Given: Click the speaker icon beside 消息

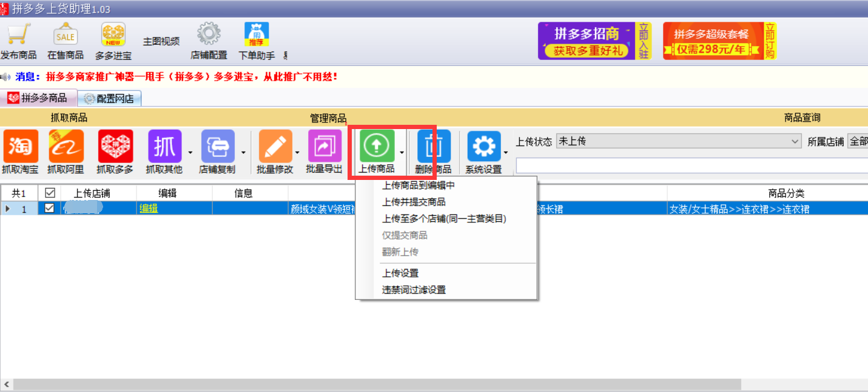Looking at the screenshot, I should click(x=6, y=77).
